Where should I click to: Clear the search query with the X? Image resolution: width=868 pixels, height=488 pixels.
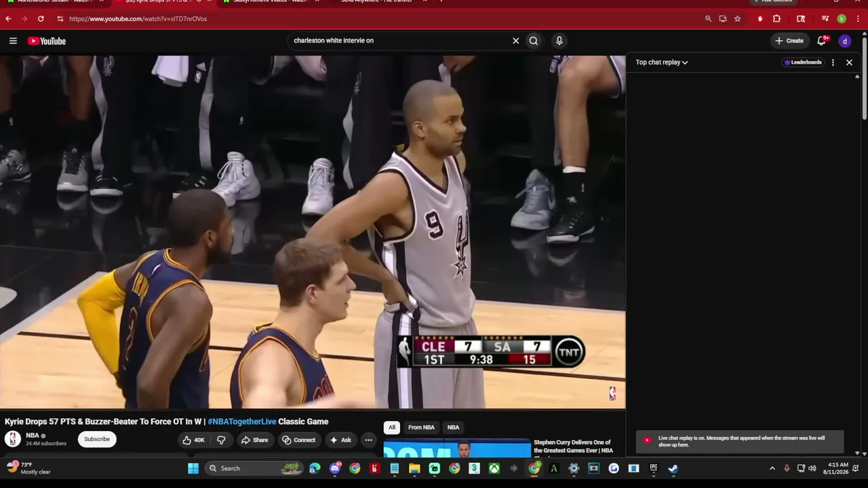(x=515, y=41)
